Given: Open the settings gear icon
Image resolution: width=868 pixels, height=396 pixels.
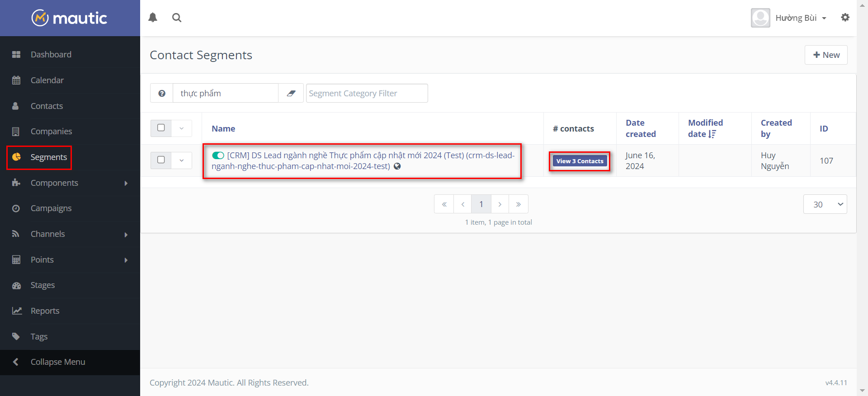Looking at the screenshot, I should [x=845, y=18].
